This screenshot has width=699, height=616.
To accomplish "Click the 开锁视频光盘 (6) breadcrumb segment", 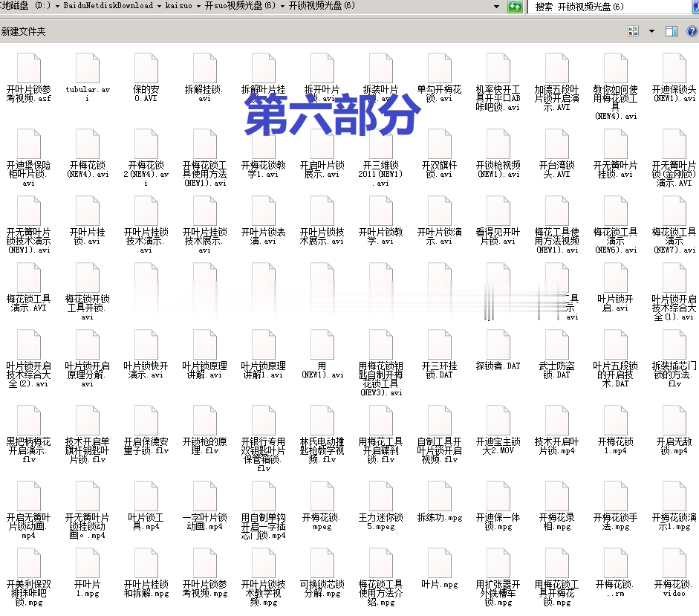I will click(x=322, y=6).
